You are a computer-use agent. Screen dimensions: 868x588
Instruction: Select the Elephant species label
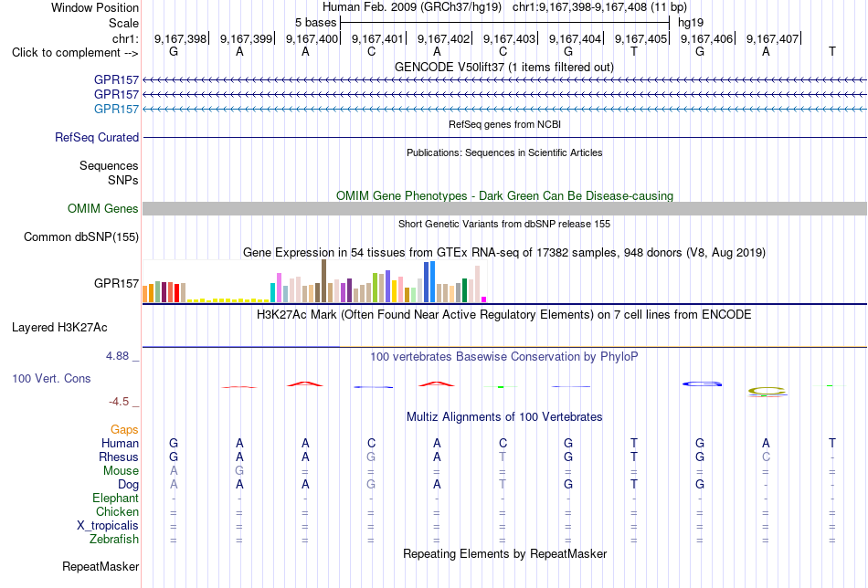[115, 498]
